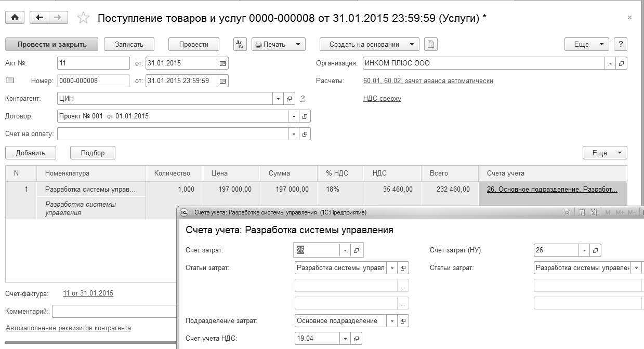Open left Статьи затрат item with open icon
The height and width of the screenshot is (349, 644).
[x=403, y=268]
